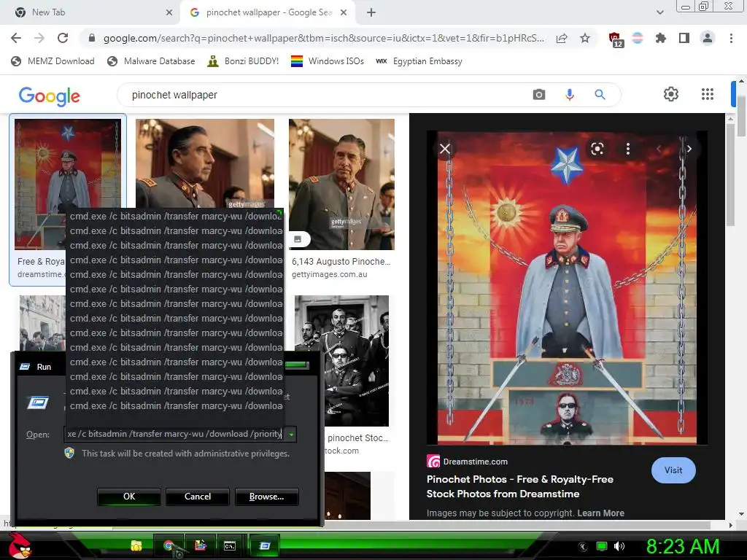Open the taskbar media app icon
Screen dimensions: 747x560
(x=200, y=545)
